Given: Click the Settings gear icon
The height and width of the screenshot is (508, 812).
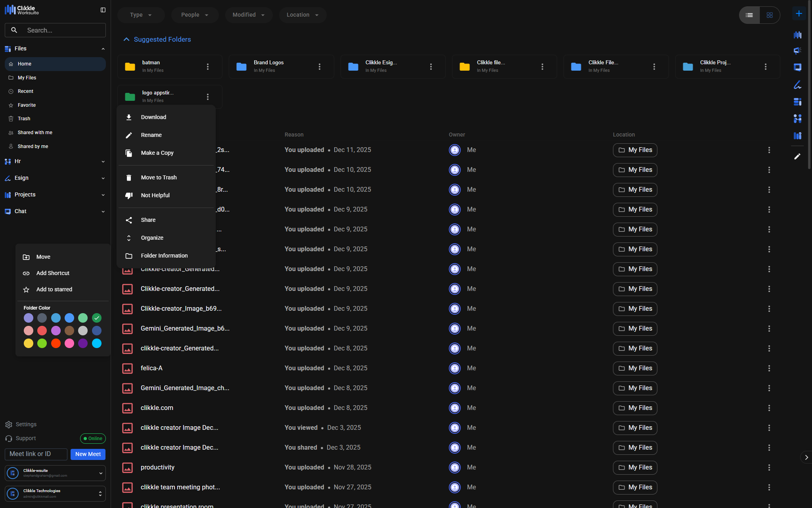Looking at the screenshot, I should pos(9,425).
